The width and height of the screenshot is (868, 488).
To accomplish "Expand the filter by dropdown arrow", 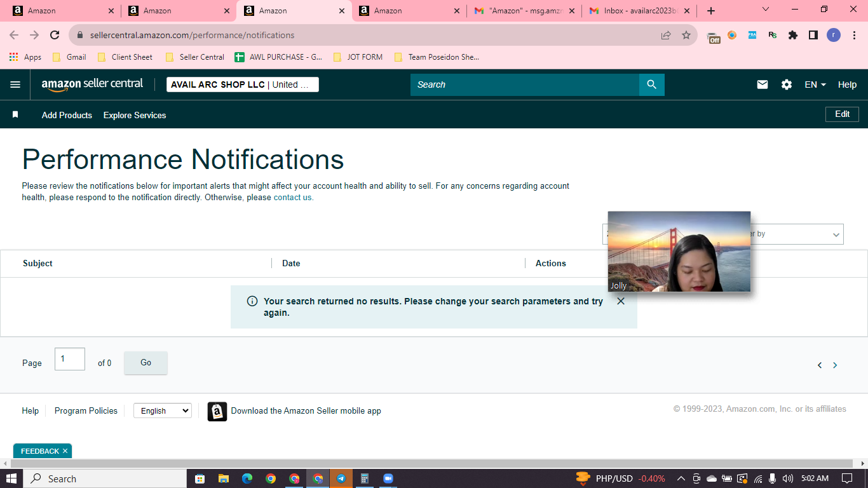I will coord(836,234).
